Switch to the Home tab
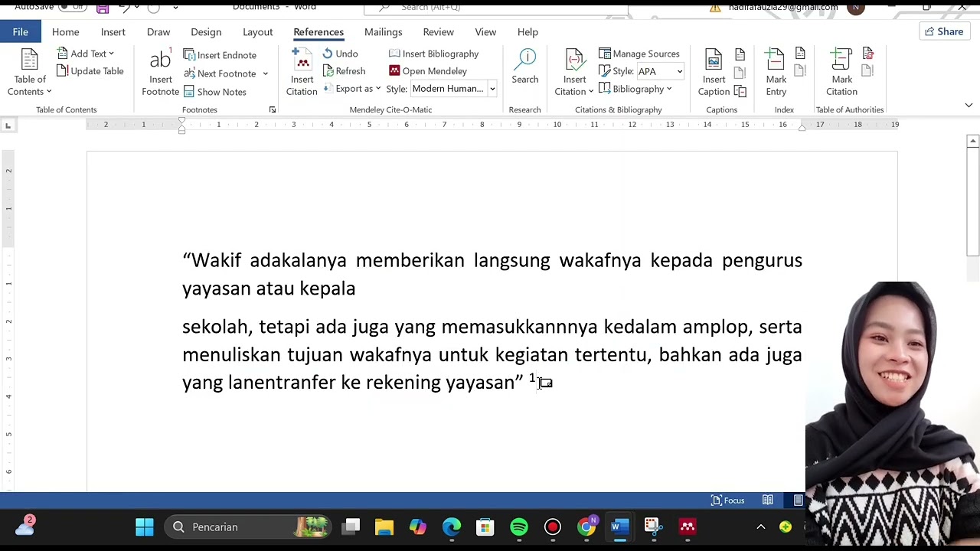 (66, 32)
